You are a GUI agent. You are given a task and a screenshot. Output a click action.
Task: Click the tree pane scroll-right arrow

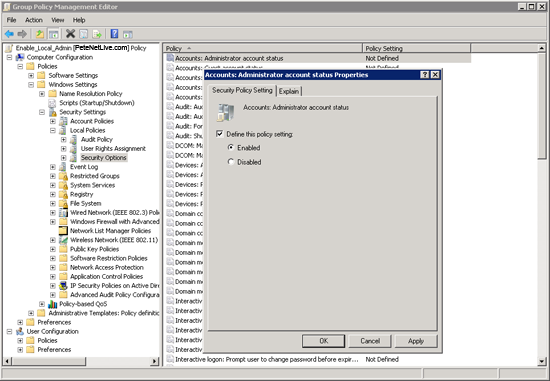pyautogui.click(x=155, y=361)
